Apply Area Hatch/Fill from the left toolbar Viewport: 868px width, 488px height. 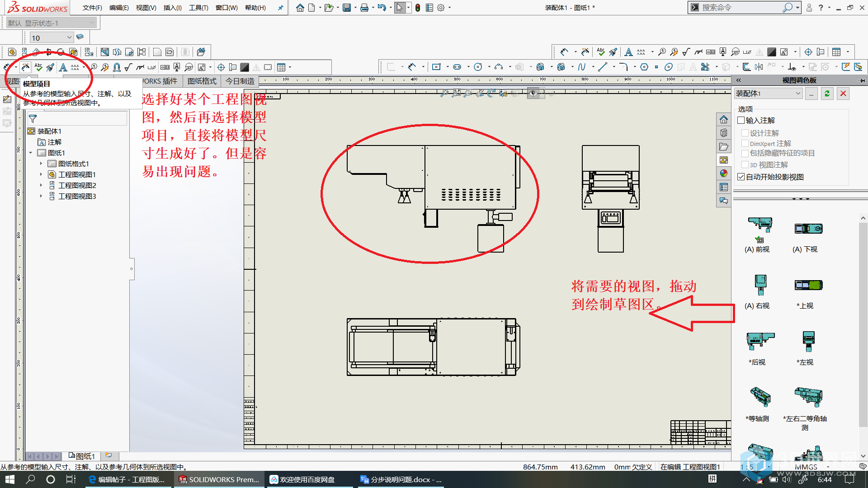(x=245, y=67)
